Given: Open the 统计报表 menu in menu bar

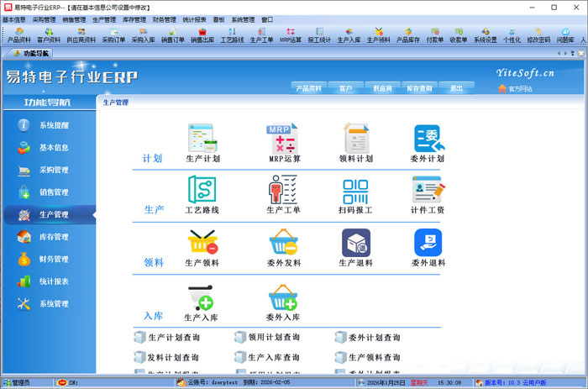Looking at the screenshot, I should coord(195,18).
